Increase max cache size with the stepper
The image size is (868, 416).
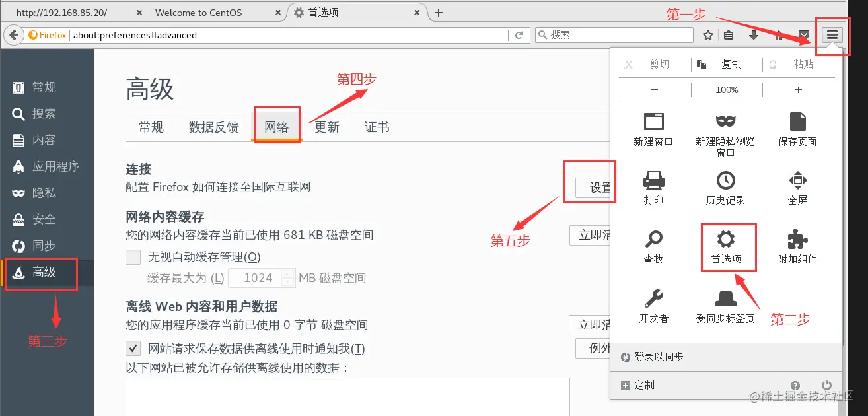[287, 273]
